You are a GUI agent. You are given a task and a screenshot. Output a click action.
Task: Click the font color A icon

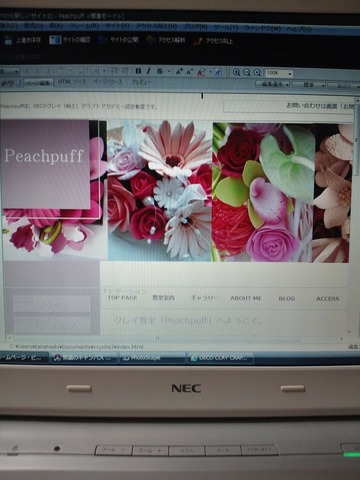click(201, 72)
